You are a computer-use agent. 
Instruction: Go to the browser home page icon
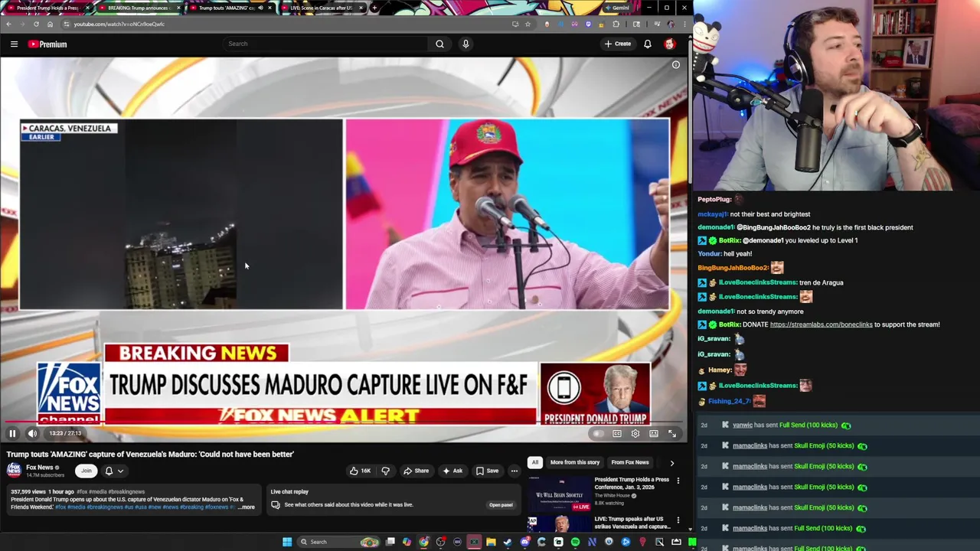(50, 24)
